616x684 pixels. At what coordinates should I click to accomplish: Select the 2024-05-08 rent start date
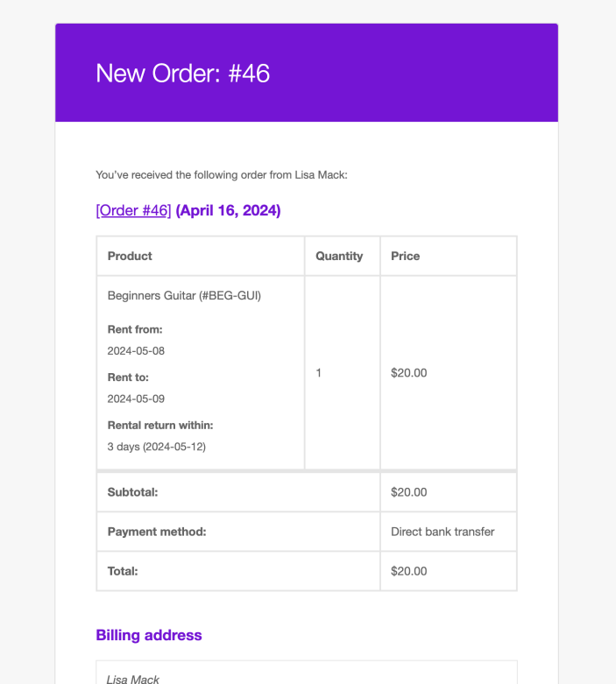(x=136, y=350)
